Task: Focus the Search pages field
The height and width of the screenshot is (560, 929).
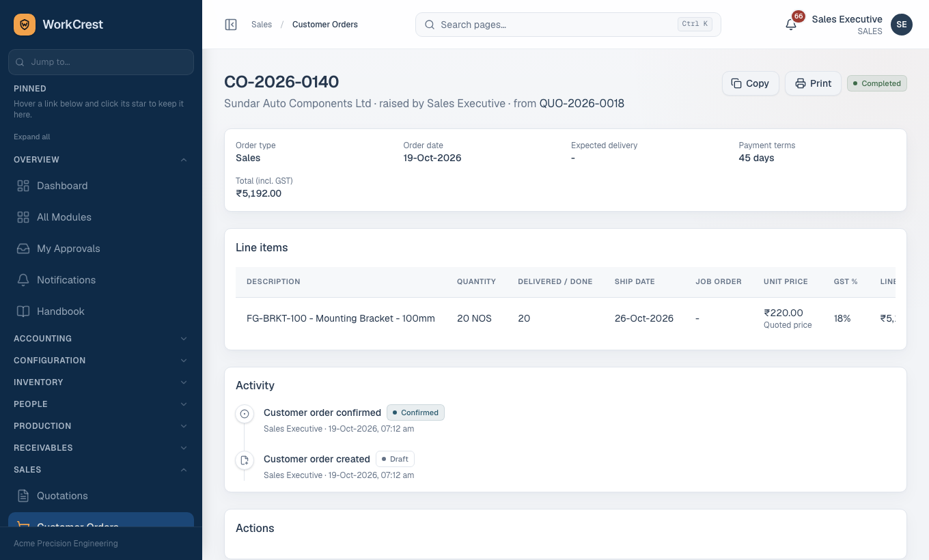Action: (x=568, y=25)
